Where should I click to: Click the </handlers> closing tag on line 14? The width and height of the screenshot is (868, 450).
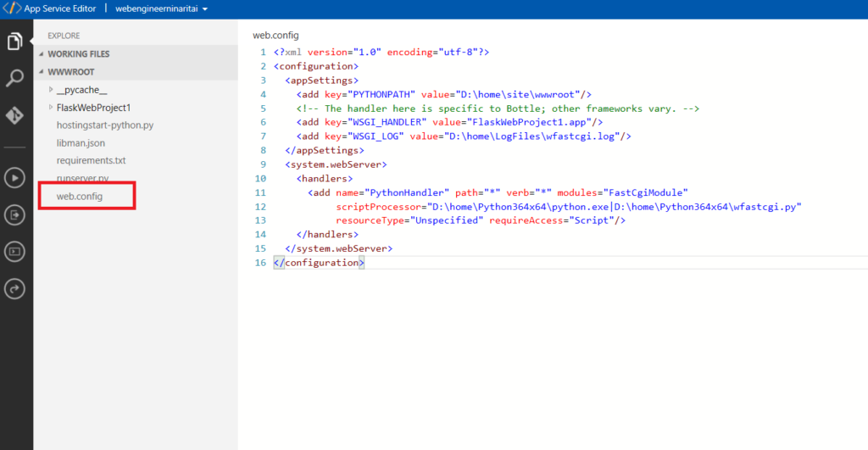tap(327, 234)
